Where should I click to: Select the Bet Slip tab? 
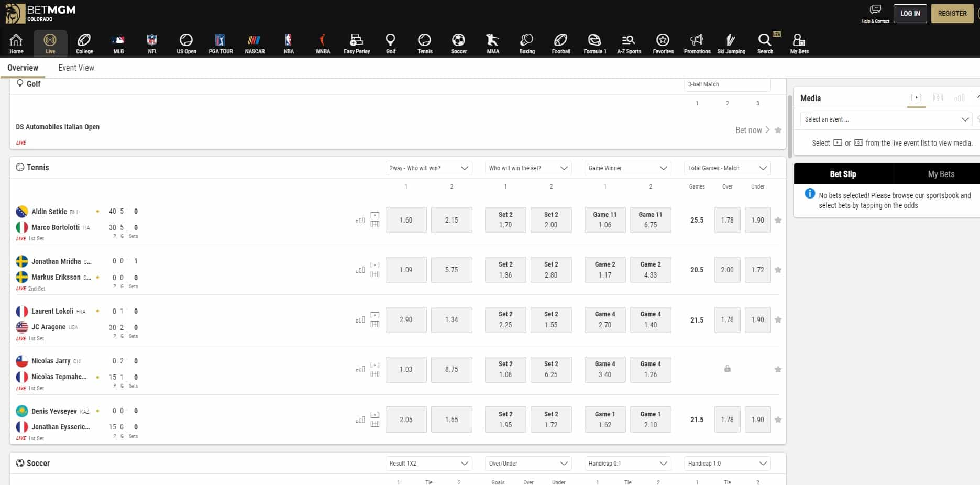[843, 174]
